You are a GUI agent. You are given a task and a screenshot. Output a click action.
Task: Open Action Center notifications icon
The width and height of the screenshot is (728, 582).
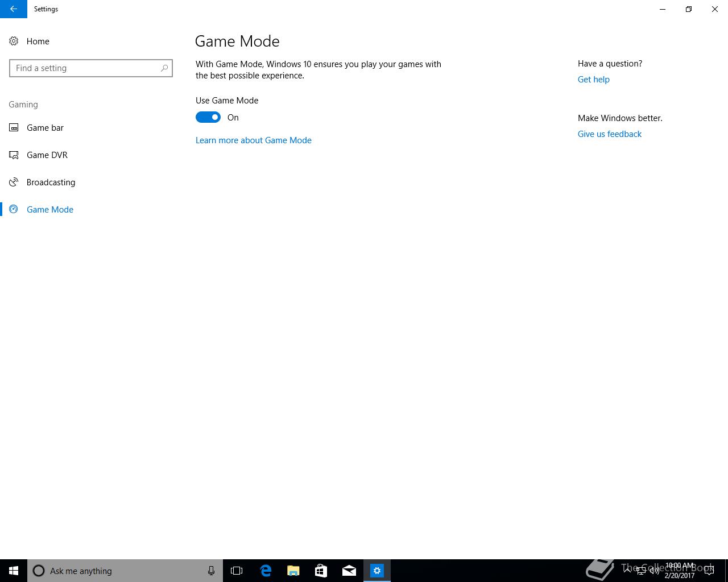point(709,571)
